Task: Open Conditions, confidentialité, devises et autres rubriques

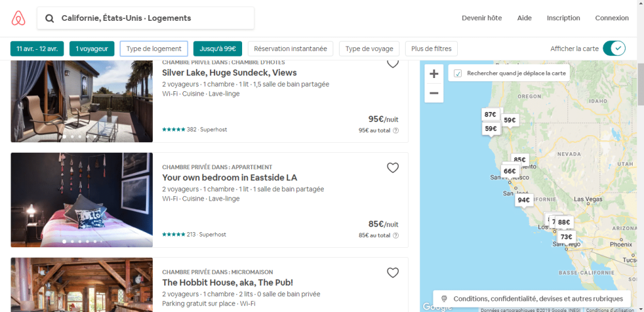Action: tap(531, 298)
